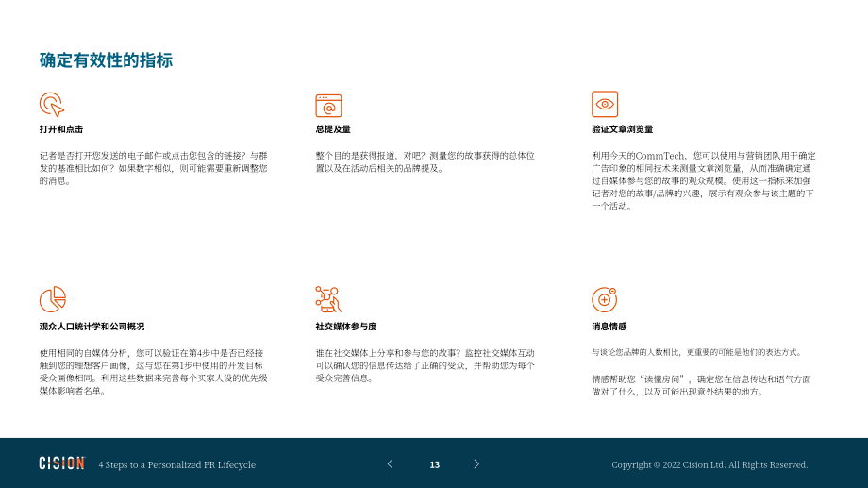Click the cursor icon above 打开和点击
The width and height of the screenshot is (868, 488).
tap(52, 104)
